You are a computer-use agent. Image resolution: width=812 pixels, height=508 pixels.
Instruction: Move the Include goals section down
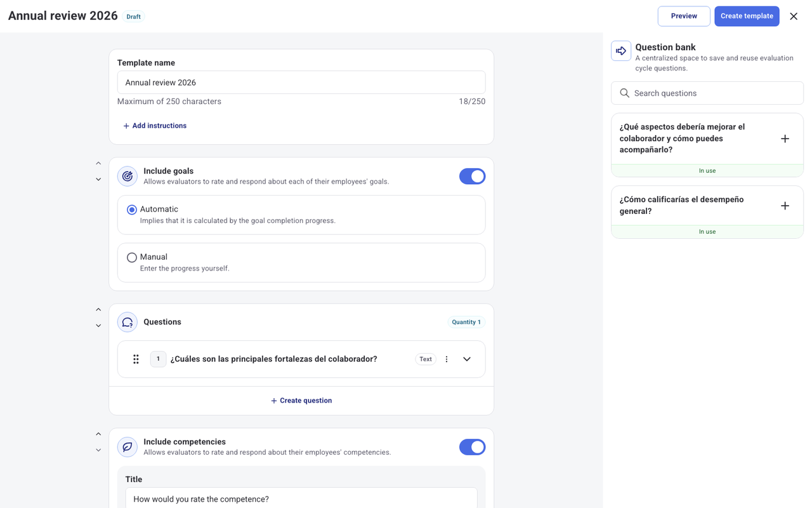[98, 179]
